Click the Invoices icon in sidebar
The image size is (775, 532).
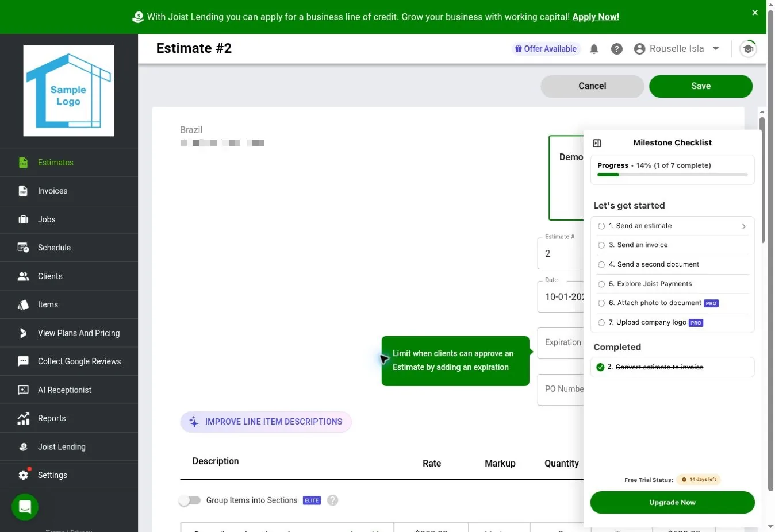23,191
